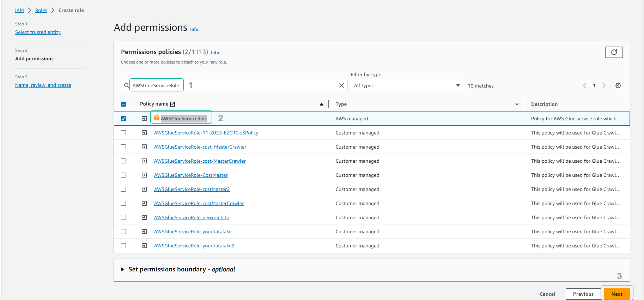The image size is (644, 300).
Task: Open AWSGlueServiceRole-CostMaster policy link
Action: [191, 175]
